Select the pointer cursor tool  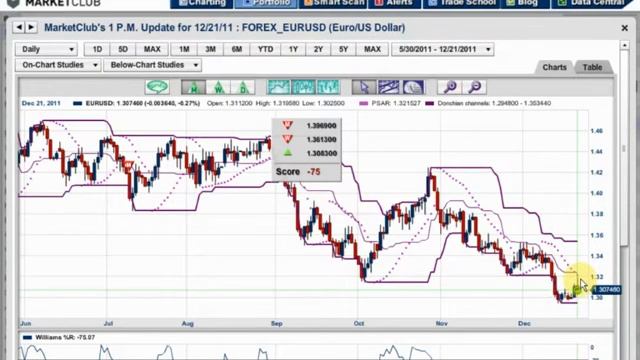coord(364,87)
